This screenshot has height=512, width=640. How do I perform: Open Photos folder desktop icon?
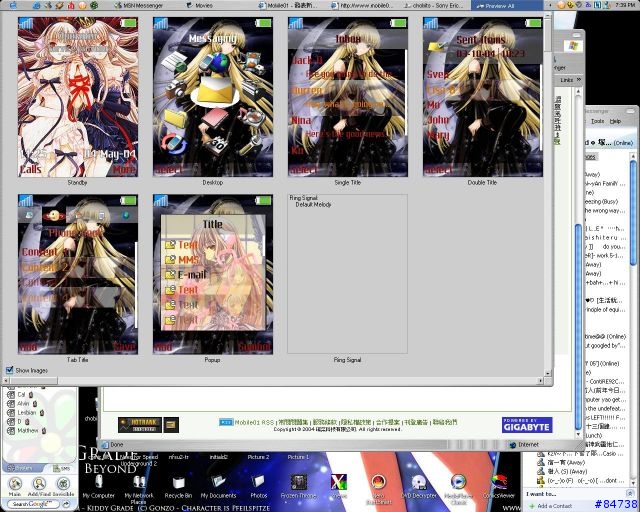click(x=259, y=487)
